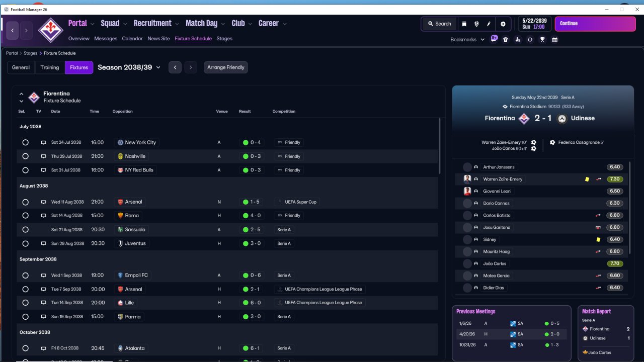Open the Squad menu dropdown

(x=114, y=23)
